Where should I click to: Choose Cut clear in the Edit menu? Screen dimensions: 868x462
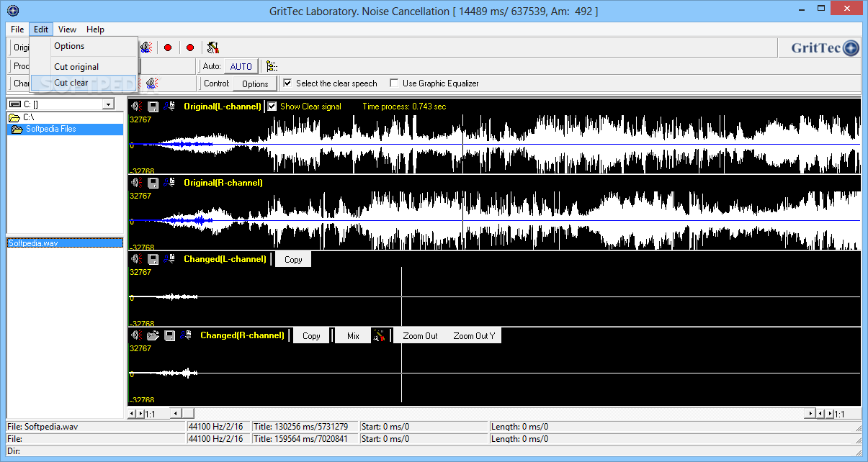(84, 83)
